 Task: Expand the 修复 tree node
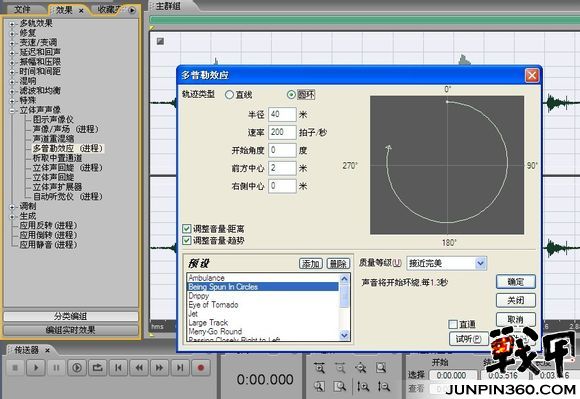(x=12, y=34)
